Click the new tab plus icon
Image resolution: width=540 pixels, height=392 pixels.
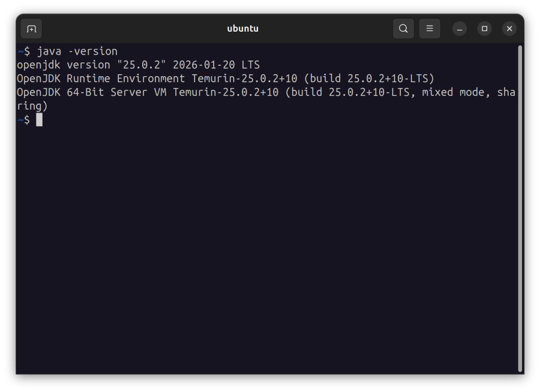31,28
